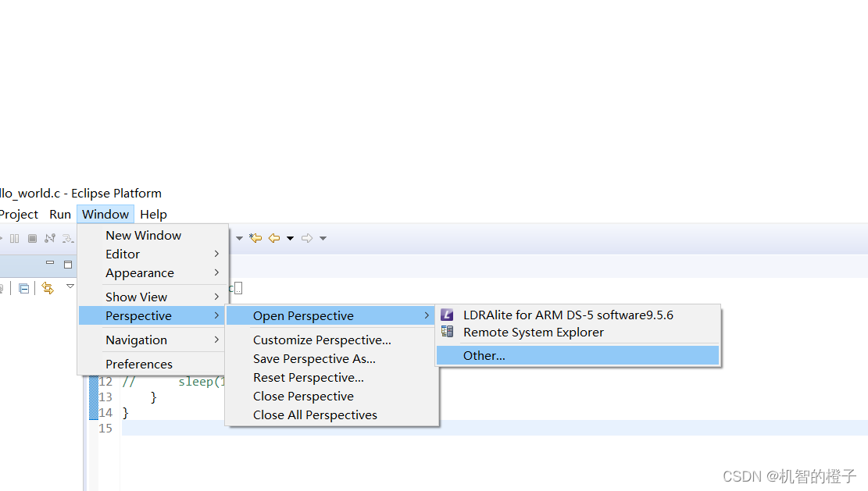
Task: Click the Open Perspective submenu chevron
Action: point(427,315)
